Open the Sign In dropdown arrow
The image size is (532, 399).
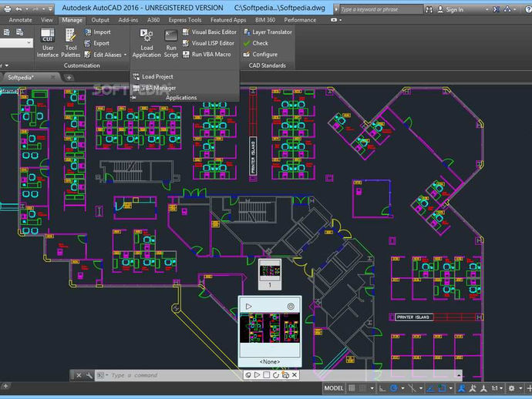click(x=487, y=9)
